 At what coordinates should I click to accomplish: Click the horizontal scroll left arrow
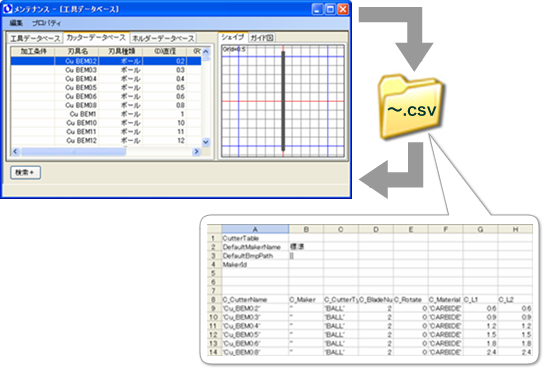pyautogui.click(x=15, y=151)
